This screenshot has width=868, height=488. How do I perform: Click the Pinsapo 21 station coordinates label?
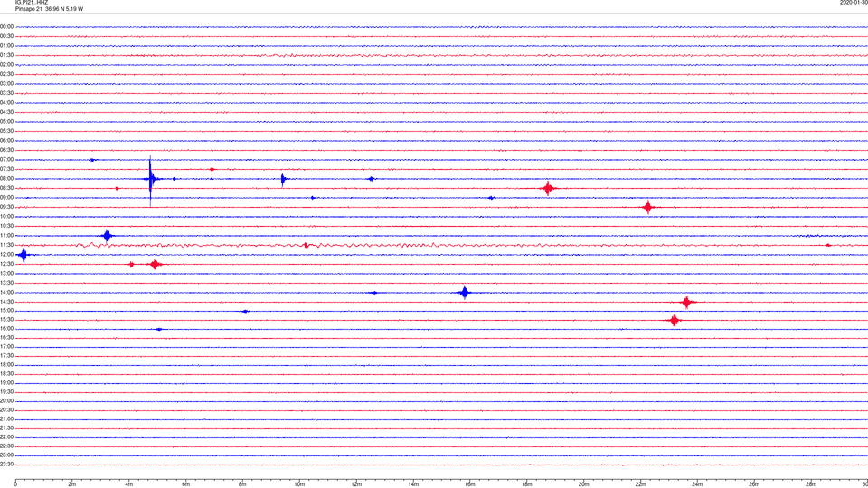(49, 9)
